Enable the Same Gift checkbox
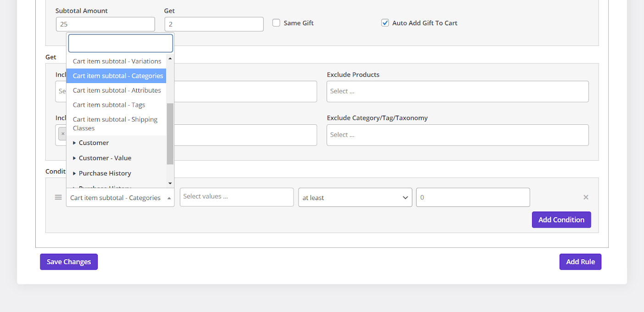Viewport: 644px width, 312px height. [276, 23]
